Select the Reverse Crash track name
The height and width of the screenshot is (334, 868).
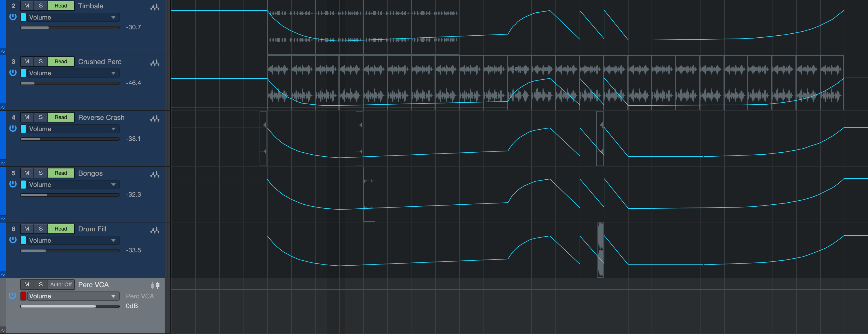[x=101, y=118]
